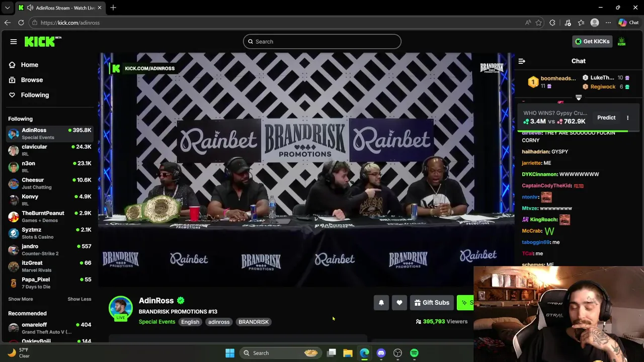
Task: Click CaptainCodyTheKid username in chat
Action: (546, 186)
